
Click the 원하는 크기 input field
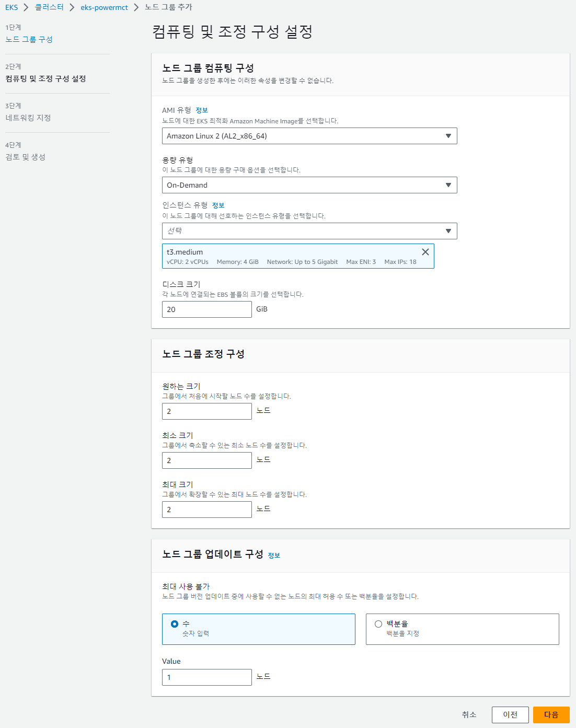207,411
